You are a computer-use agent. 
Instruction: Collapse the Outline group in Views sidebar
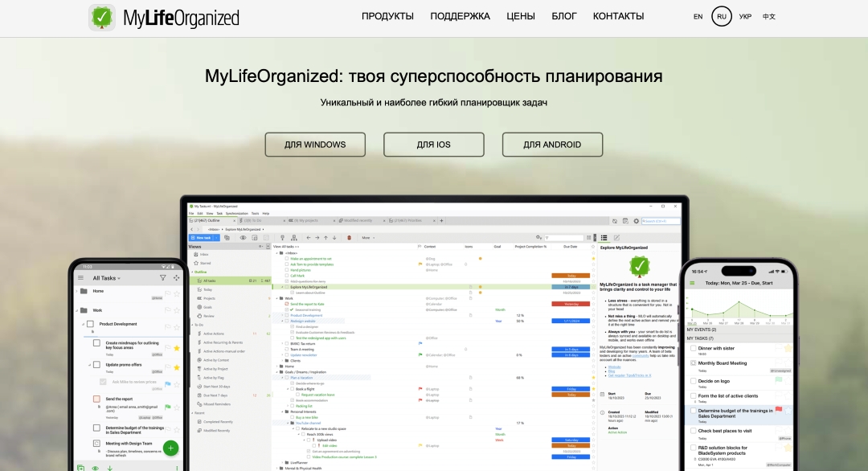[193, 272]
